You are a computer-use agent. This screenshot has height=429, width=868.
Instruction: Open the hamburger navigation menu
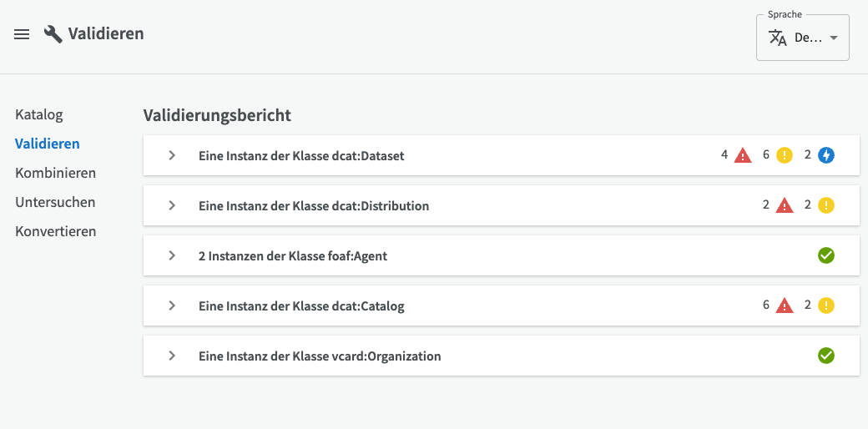(22, 34)
